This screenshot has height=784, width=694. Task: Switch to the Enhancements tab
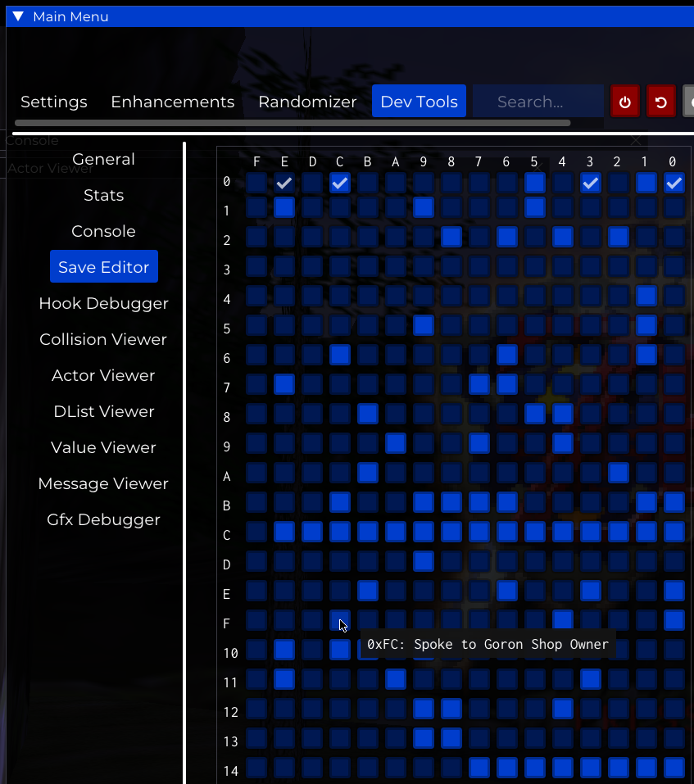pos(173,102)
